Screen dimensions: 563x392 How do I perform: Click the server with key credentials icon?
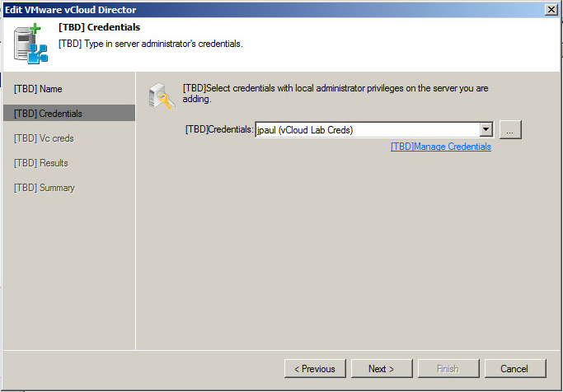click(x=162, y=96)
